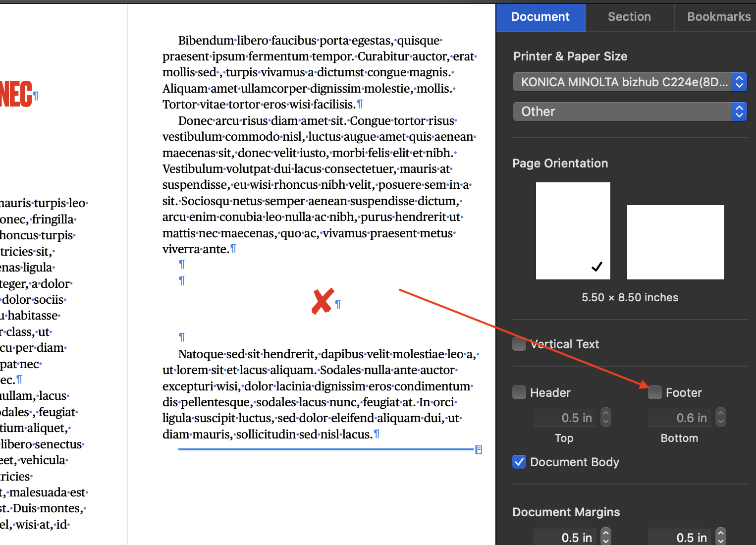The height and width of the screenshot is (545, 756).
Task: Click the right Document Margins 0.5 in field
Action: (x=681, y=537)
